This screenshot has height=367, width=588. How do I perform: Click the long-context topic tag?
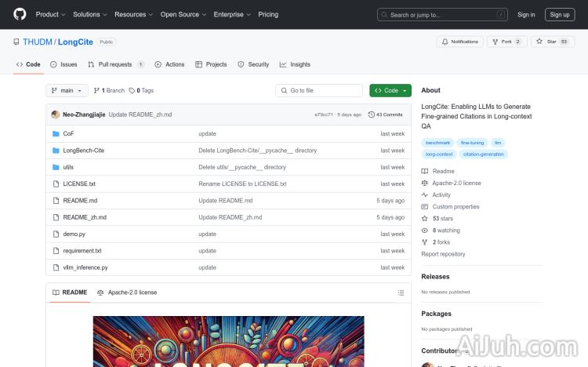[438, 154]
